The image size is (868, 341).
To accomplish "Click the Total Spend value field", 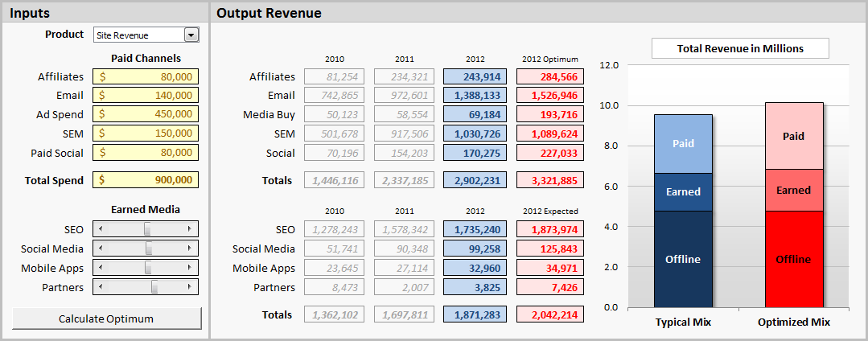I will pyautogui.click(x=146, y=180).
